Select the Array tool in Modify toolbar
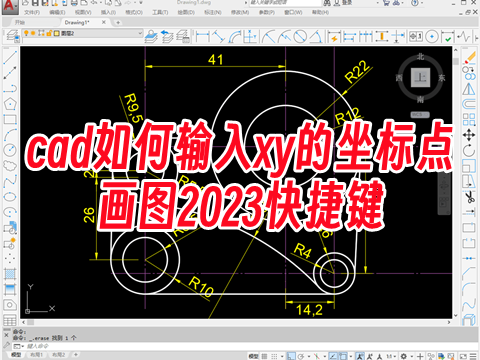 click(469, 119)
